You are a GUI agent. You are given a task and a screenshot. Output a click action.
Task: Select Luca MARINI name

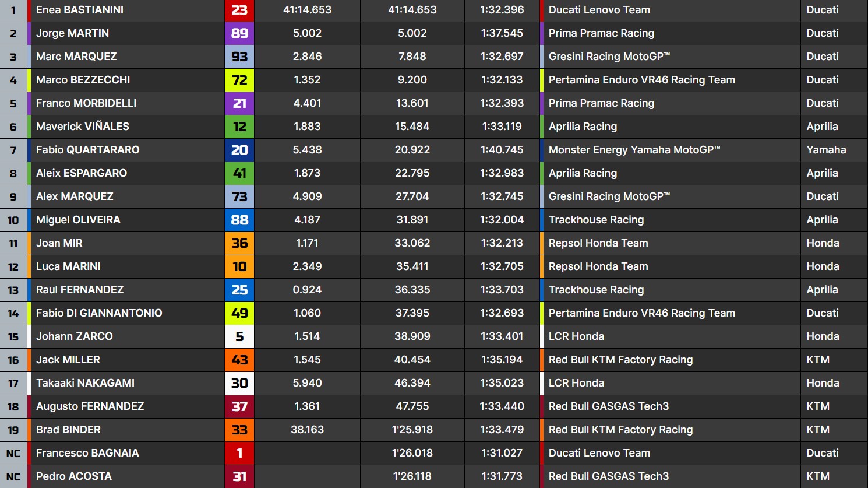click(x=68, y=266)
